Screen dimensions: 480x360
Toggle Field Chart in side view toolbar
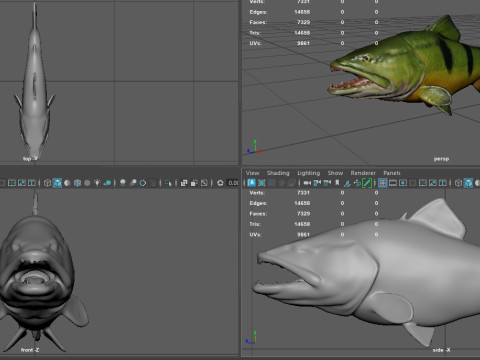click(x=423, y=183)
